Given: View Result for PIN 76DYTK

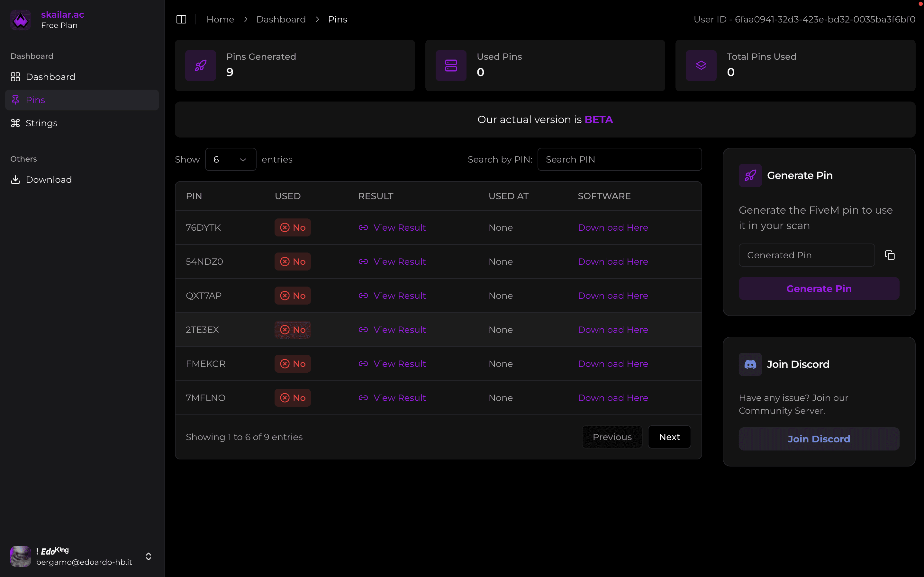Looking at the screenshot, I should [x=399, y=227].
